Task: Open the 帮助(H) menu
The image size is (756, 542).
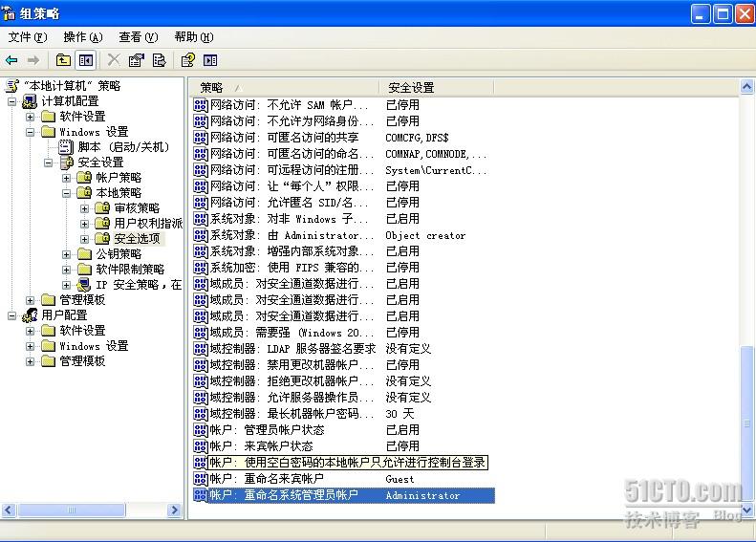Action: (194, 37)
